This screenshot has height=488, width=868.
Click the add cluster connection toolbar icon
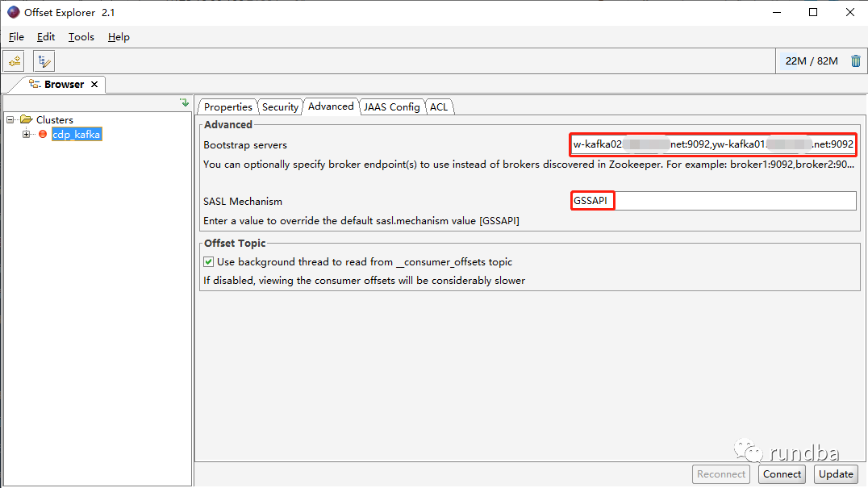(14, 60)
